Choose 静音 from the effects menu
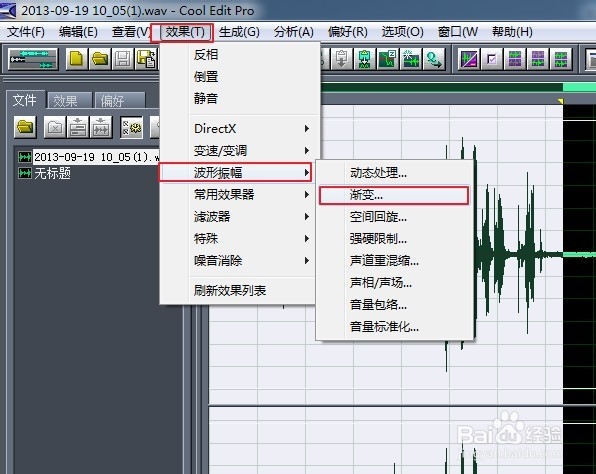This screenshot has width=596, height=474. (x=239, y=99)
